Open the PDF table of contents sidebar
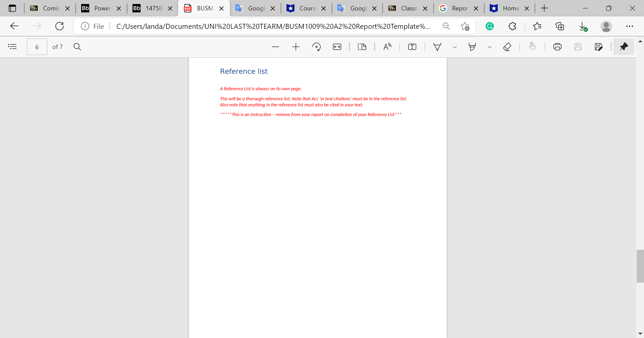The height and width of the screenshot is (338, 644). (x=12, y=47)
